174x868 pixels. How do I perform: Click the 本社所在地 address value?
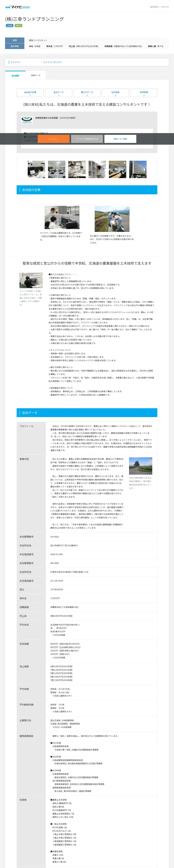click(x=64, y=546)
